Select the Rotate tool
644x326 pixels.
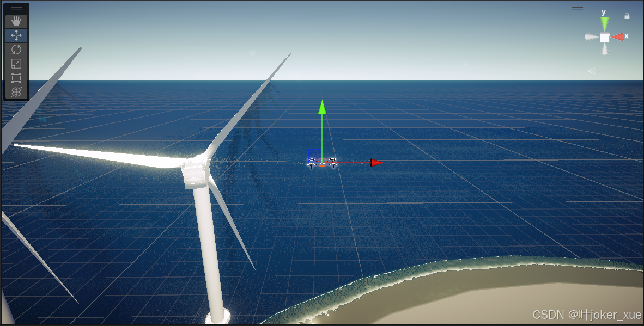(16, 50)
